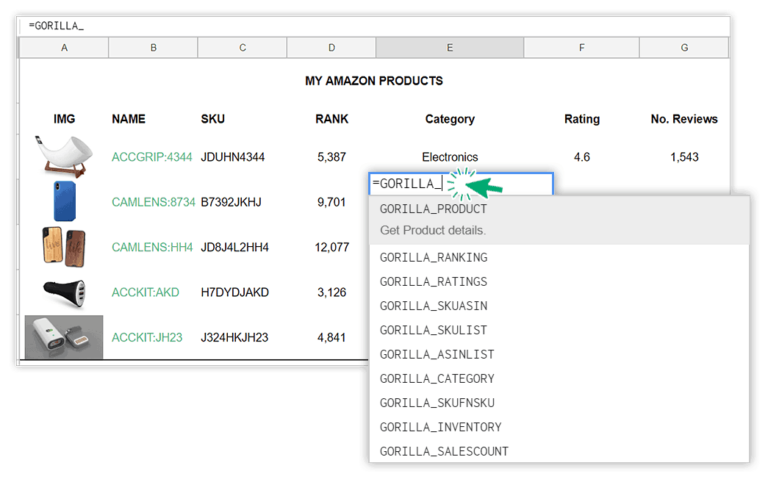Select column D header
Image resolution: width=768 pixels, height=482 pixels.
(332, 48)
